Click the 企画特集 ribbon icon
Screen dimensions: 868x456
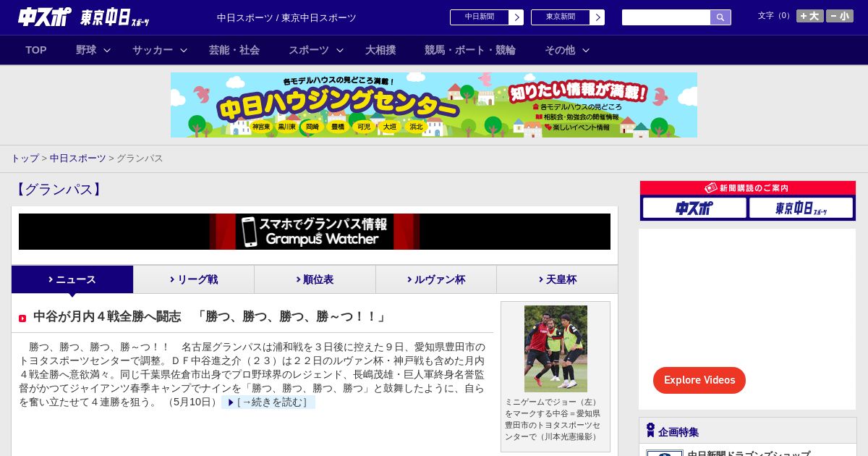coord(650,431)
